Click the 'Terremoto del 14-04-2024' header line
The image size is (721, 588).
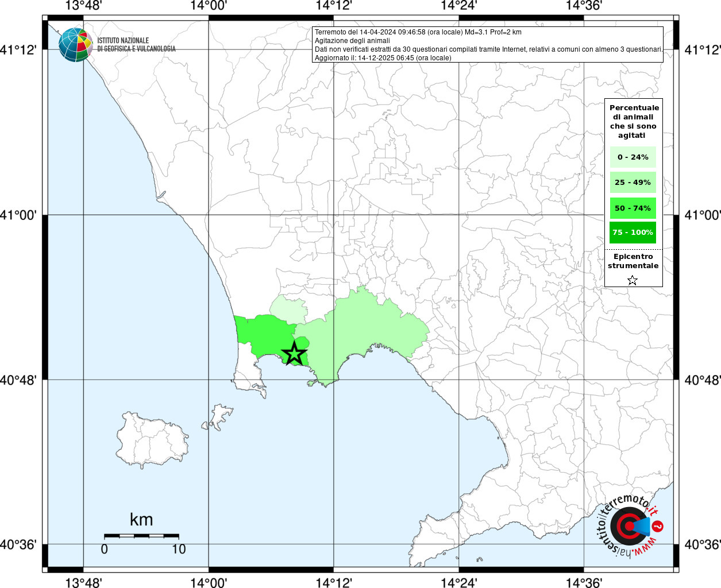click(x=418, y=32)
